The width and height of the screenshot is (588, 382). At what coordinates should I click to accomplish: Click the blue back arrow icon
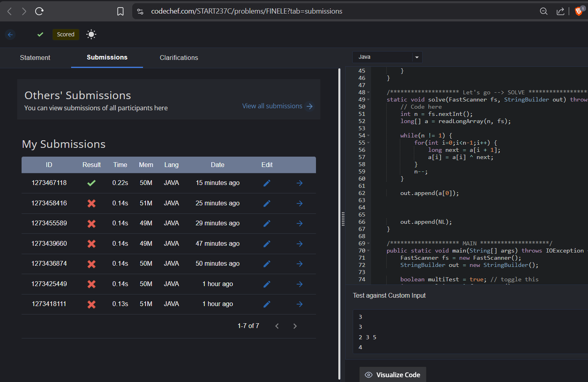click(x=11, y=34)
